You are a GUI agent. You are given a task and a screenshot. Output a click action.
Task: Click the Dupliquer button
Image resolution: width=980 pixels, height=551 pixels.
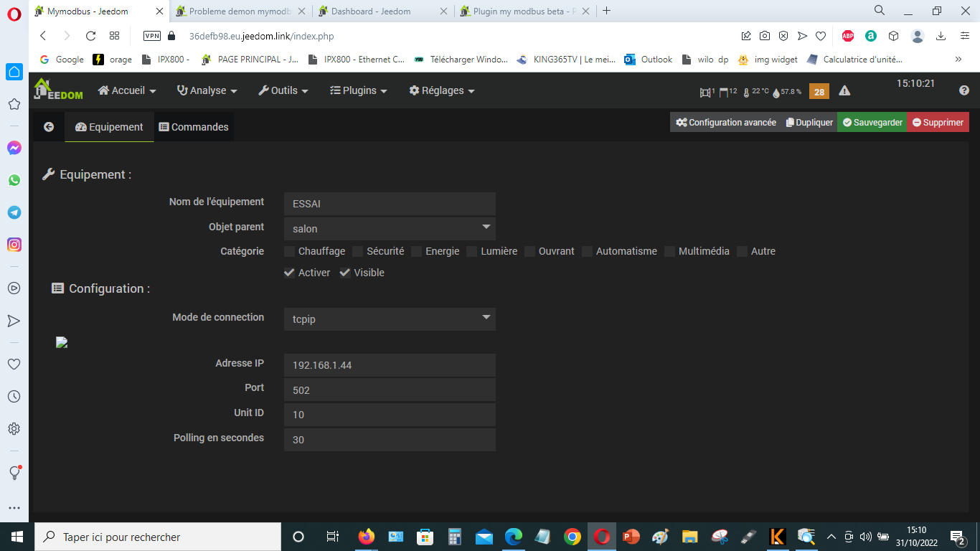point(809,122)
